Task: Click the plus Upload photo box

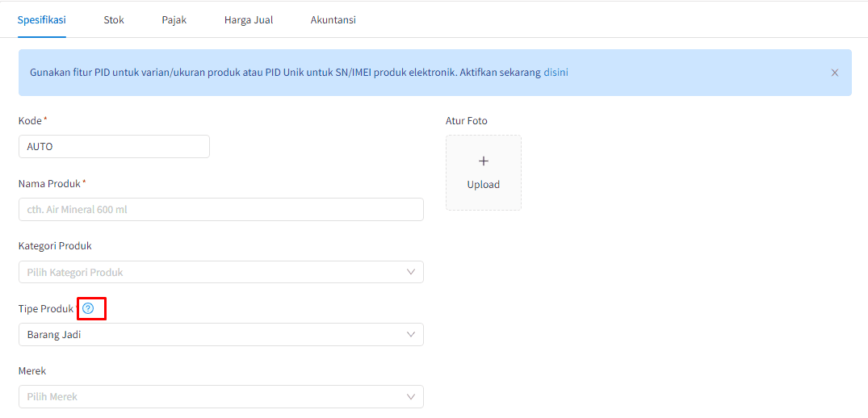Action: click(x=484, y=173)
